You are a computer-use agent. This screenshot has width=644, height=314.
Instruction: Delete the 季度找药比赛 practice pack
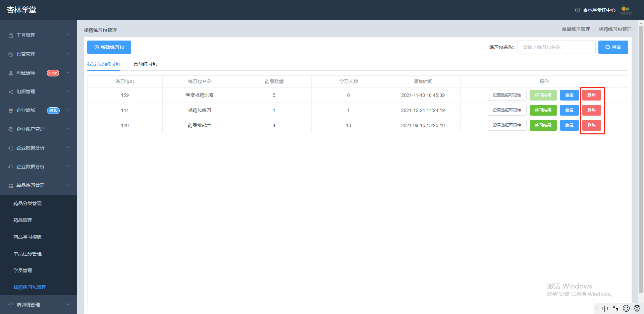pos(591,95)
